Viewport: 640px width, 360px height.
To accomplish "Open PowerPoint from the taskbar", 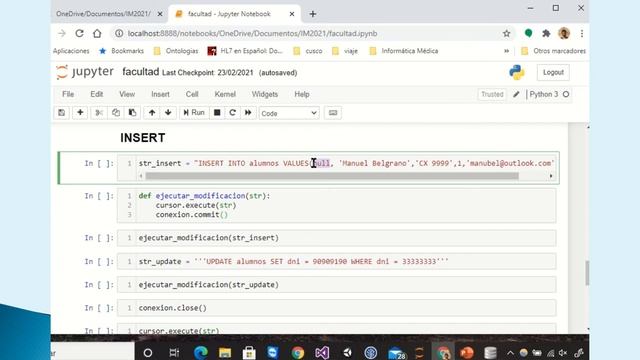I will pos(467,352).
